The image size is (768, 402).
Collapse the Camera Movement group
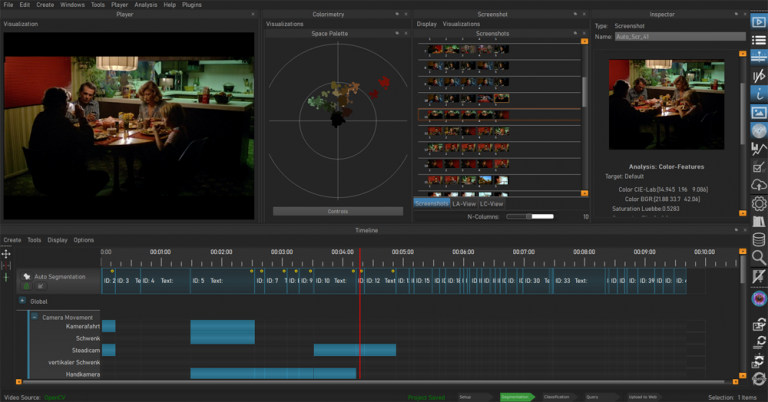[33, 317]
